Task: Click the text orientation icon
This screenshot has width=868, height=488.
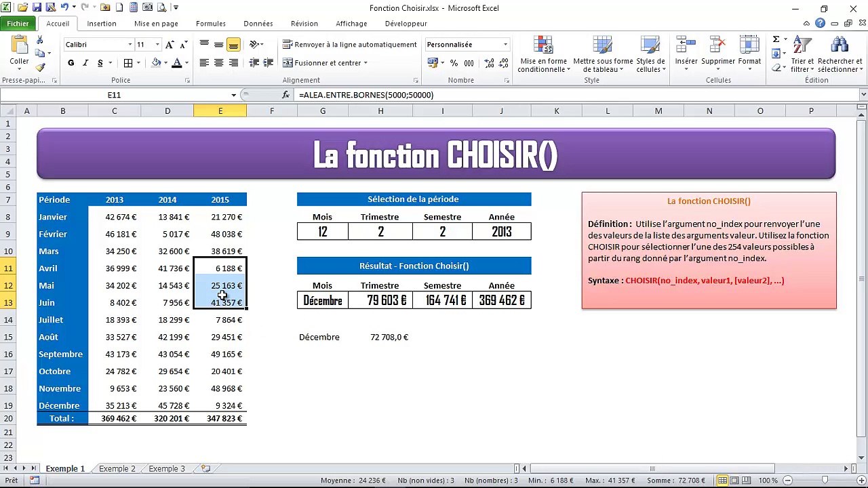Action: click(254, 45)
